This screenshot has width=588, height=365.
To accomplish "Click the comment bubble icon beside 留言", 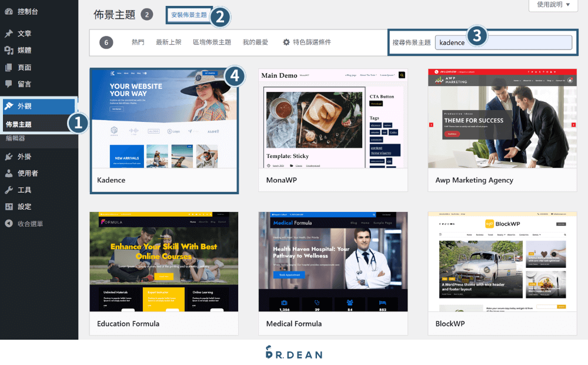I will (x=9, y=84).
